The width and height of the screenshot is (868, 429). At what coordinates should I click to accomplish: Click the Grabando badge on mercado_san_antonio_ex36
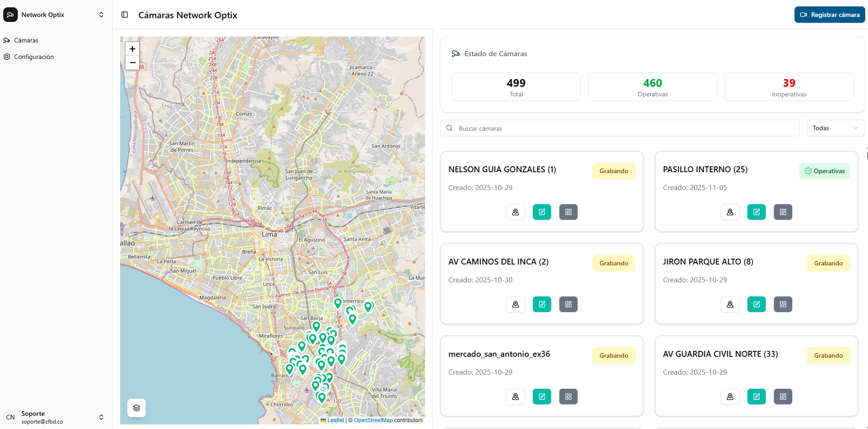(x=614, y=355)
